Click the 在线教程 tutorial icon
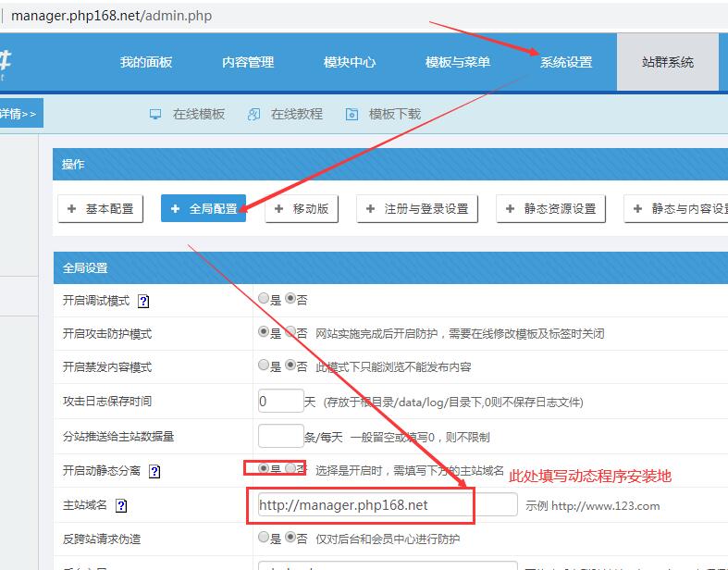The height and width of the screenshot is (570, 728). tap(253, 114)
